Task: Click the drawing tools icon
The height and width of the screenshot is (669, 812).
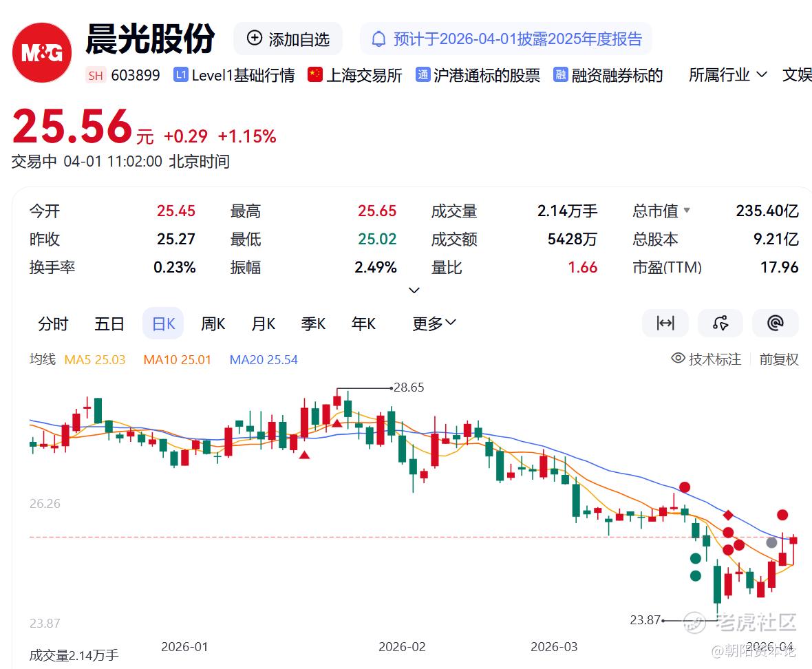Action: coord(720,323)
